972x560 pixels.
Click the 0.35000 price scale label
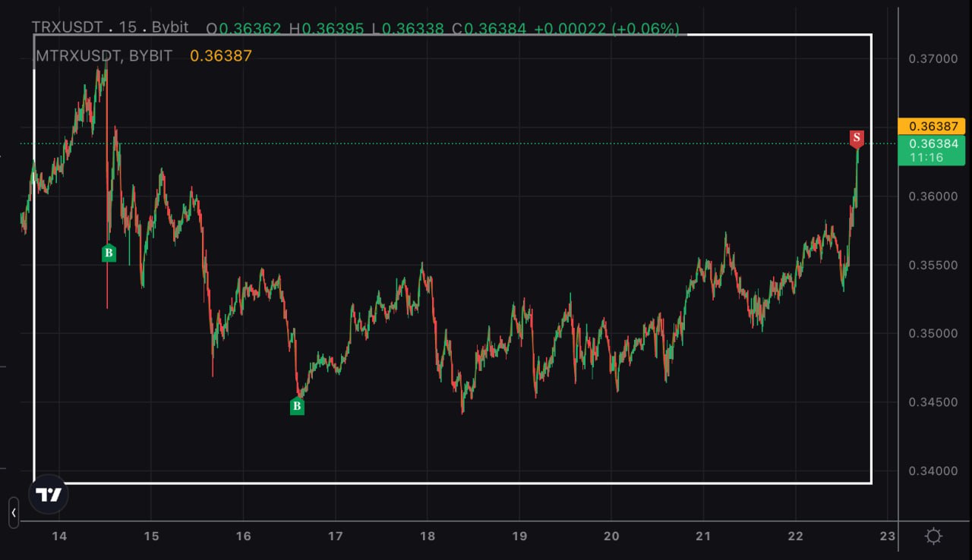coord(932,333)
